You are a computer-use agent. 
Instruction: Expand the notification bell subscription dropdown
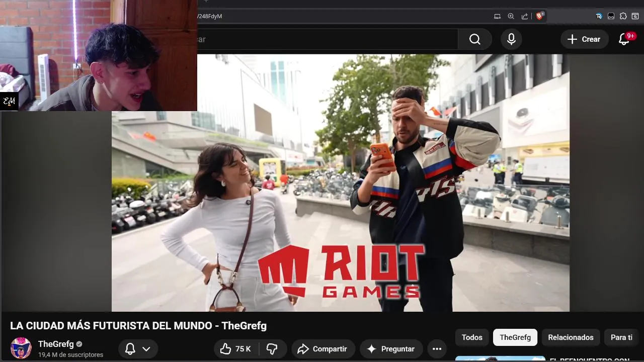pyautogui.click(x=138, y=349)
